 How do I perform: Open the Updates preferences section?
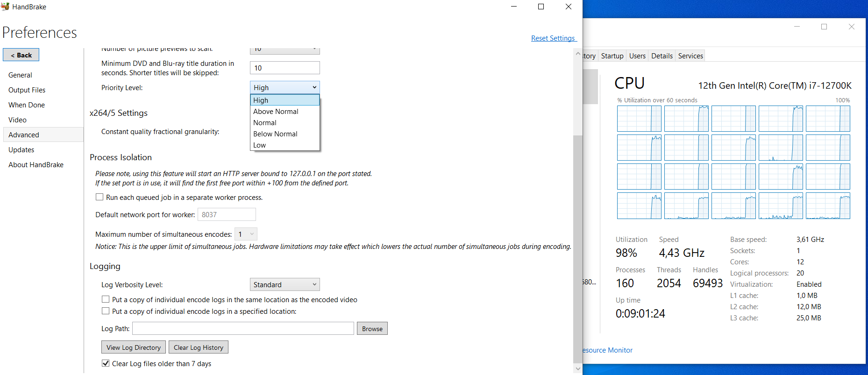click(21, 150)
